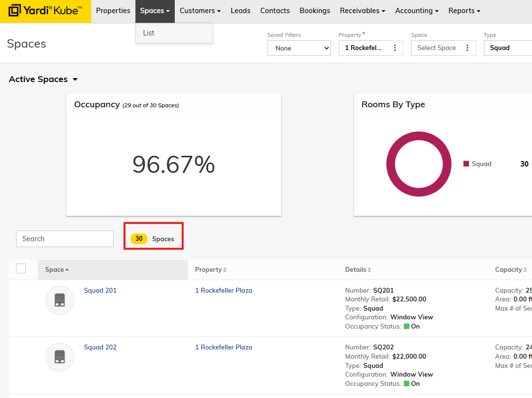Open Property filter three-dot menu
Viewport: 532px width, 398px height.
[x=395, y=48]
